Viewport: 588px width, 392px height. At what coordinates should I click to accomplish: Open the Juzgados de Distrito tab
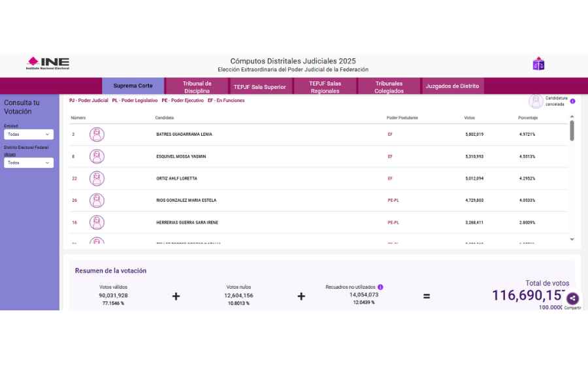452,86
